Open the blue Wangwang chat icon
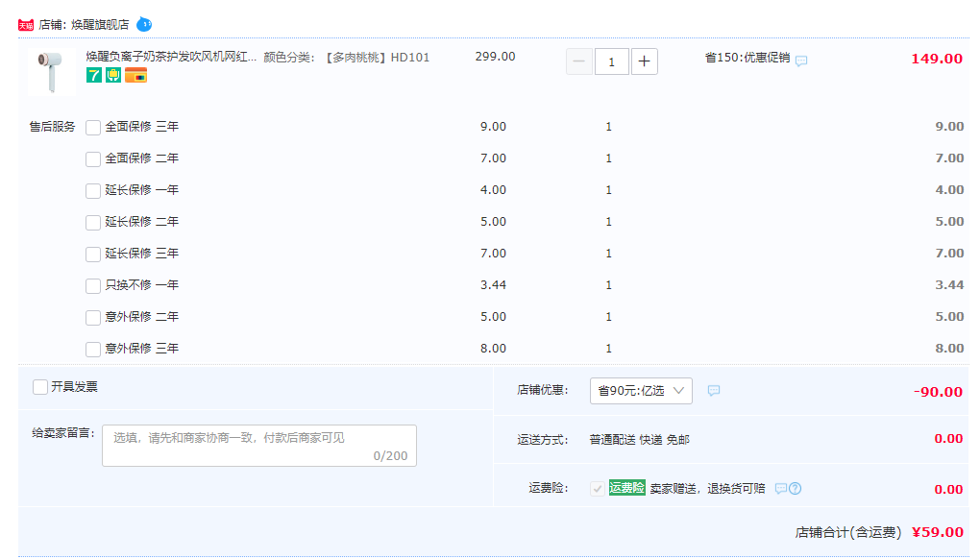 tap(144, 24)
